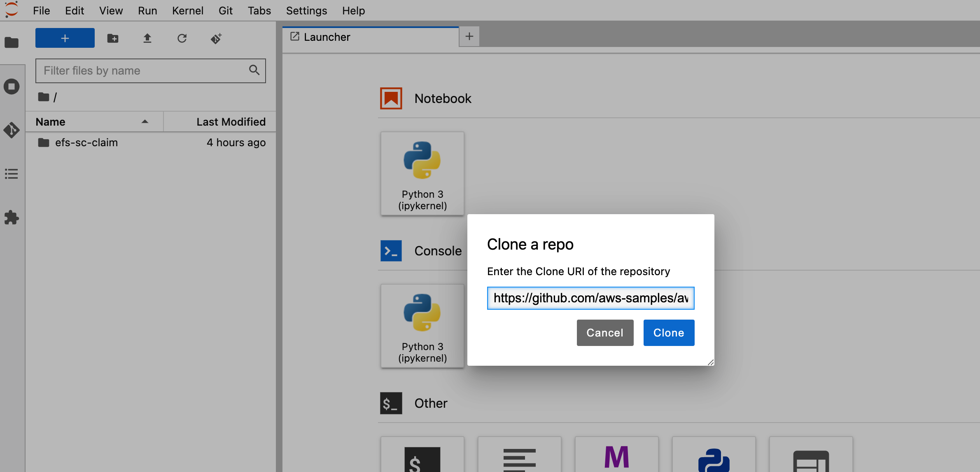Open the Kernel menu
980x472 pixels.
pos(188,10)
